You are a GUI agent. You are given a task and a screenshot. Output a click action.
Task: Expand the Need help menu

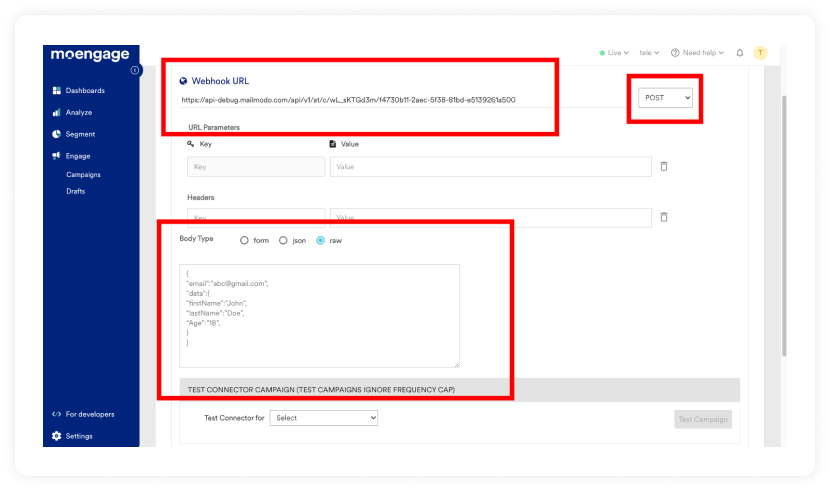[x=703, y=52]
